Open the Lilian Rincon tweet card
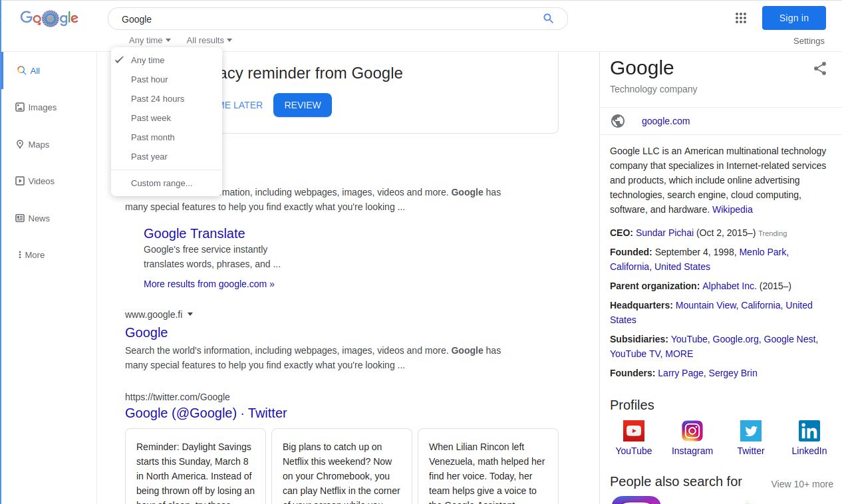Image resolution: width=842 pixels, height=504 pixels. click(488, 467)
